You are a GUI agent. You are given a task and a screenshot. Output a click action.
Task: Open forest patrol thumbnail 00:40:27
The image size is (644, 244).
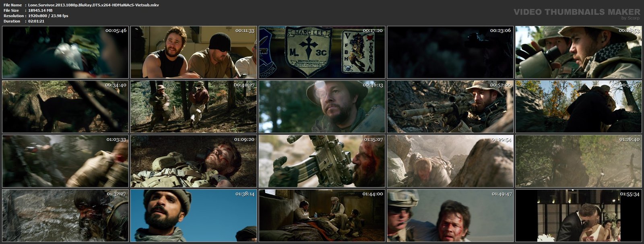tap(194, 107)
